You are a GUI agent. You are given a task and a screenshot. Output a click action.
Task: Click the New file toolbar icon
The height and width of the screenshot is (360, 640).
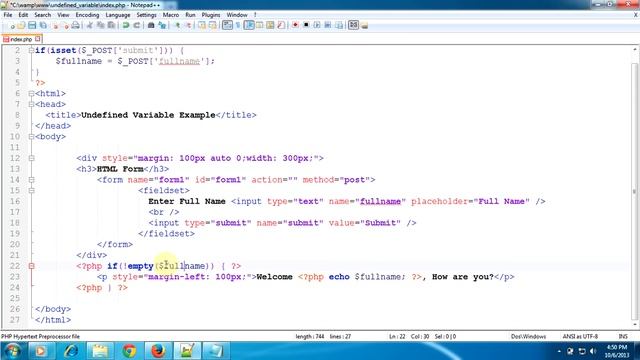[11, 25]
